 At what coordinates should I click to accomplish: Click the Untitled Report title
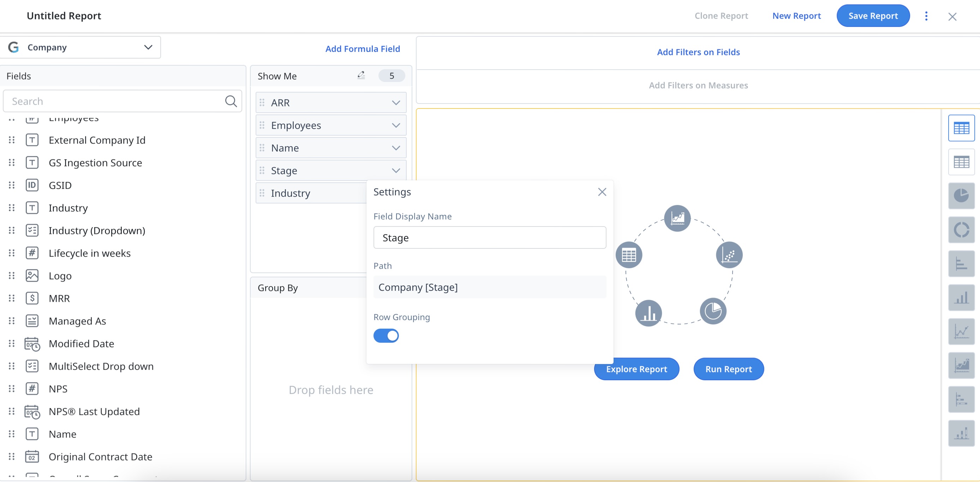[x=64, y=16]
